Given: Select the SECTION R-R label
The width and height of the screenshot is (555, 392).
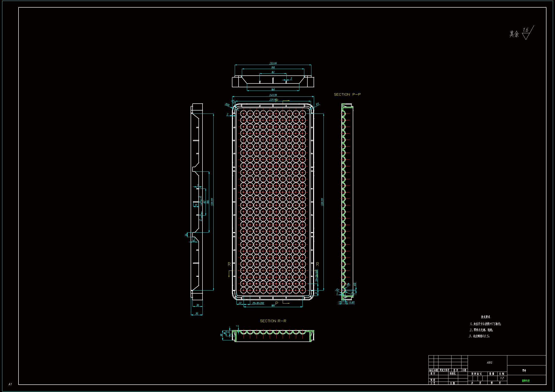Looking at the screenshot, I should click(273, 321).
